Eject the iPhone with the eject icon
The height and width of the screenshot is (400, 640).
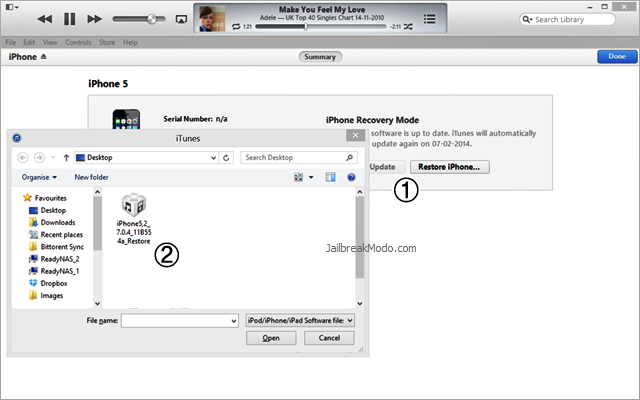[x=44, y=56]
